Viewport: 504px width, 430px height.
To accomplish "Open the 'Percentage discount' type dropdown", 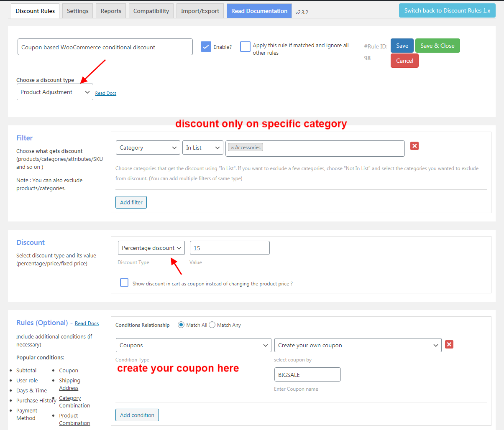I will pos(151,247).
